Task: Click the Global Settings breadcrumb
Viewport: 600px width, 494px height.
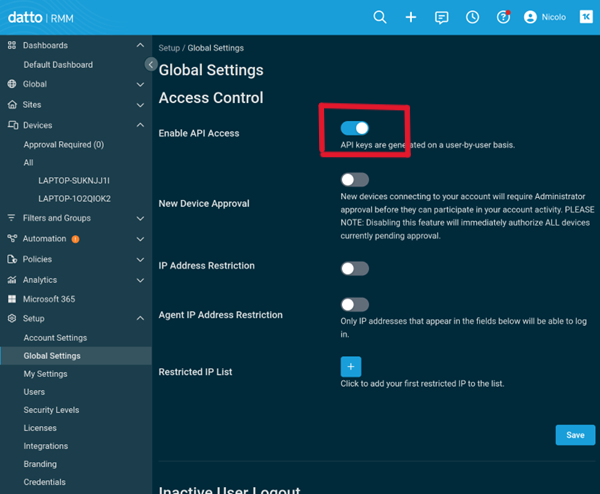Action: tap(215, 48)
